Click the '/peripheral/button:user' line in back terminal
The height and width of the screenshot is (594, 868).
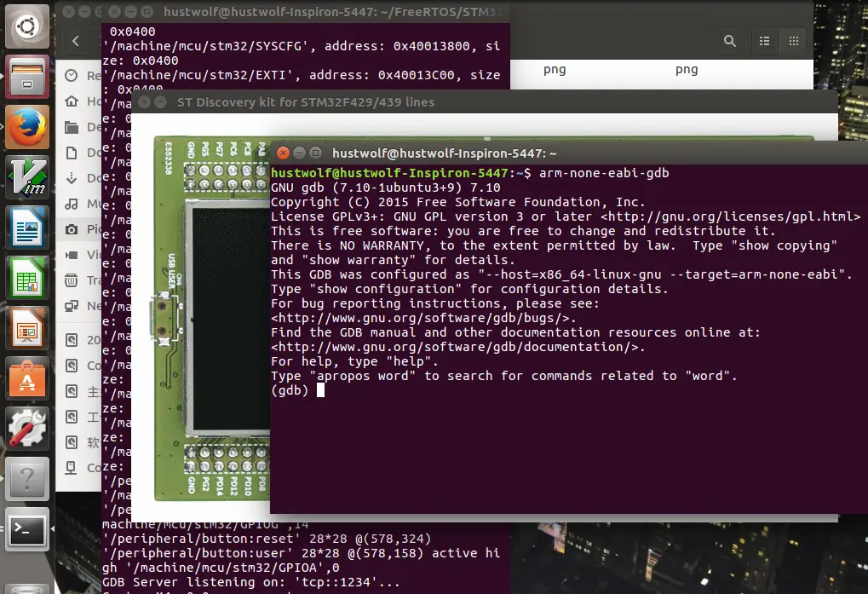[x=301, y=553]
